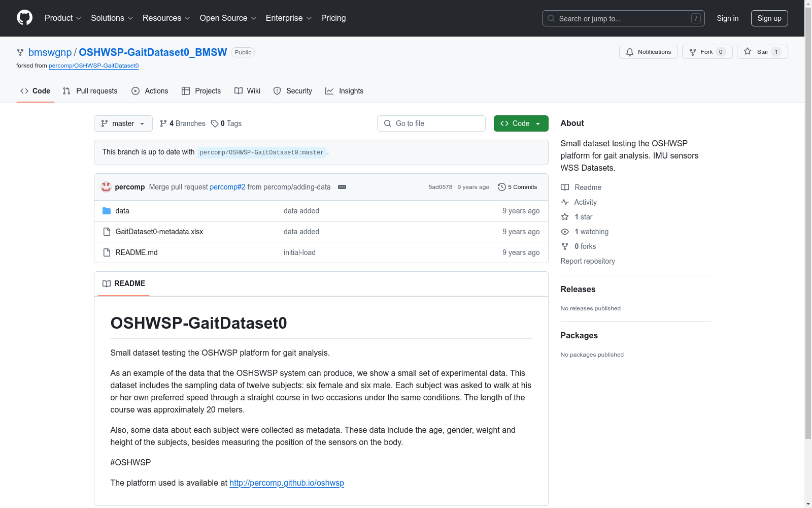Go to the Pricing page
The image size is (812, 508).
click(333, 18)
